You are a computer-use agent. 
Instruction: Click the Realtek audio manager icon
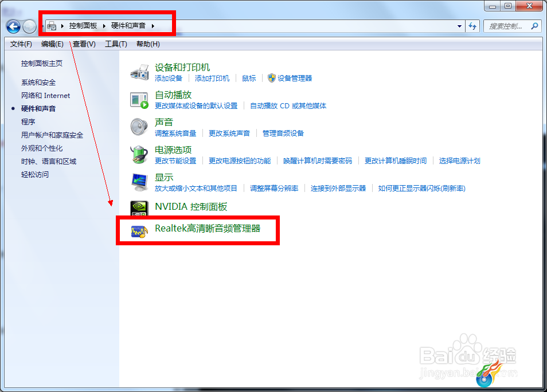[139, 232]
